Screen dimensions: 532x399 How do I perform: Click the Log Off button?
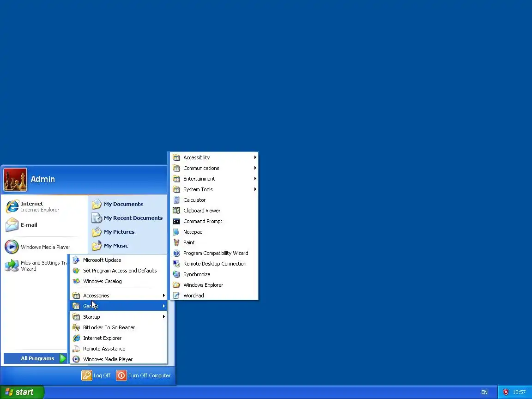point(97,375)
